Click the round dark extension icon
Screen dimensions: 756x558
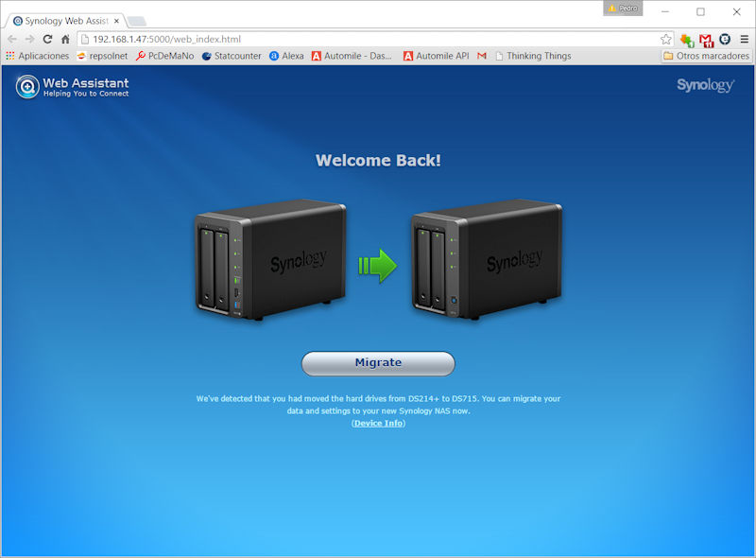point(725,39)
